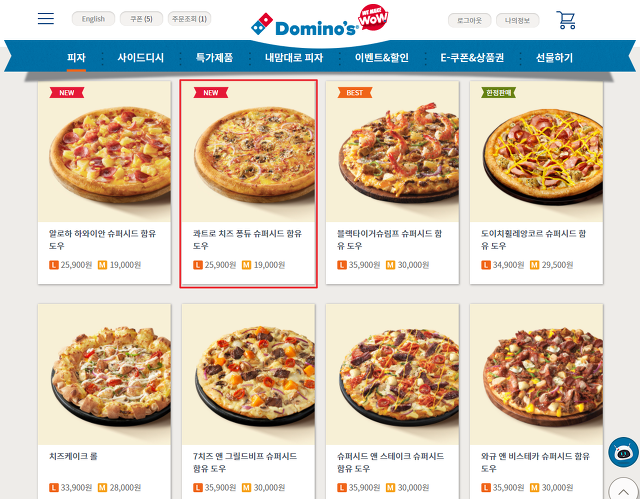
Task: Open the 나의정보 button
Action: (518, 20)
